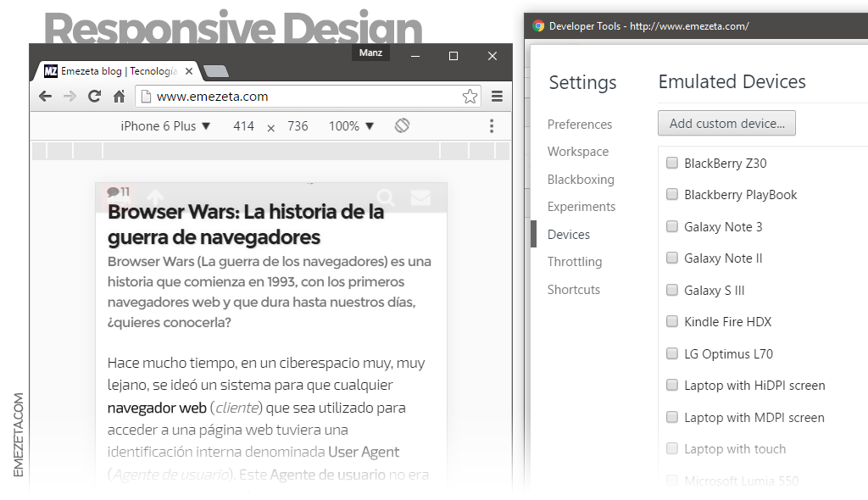Rotate the emulated device orientation
Image resolution: width=868 pixels, height=500 pixels.
click(x=403, y=125)
